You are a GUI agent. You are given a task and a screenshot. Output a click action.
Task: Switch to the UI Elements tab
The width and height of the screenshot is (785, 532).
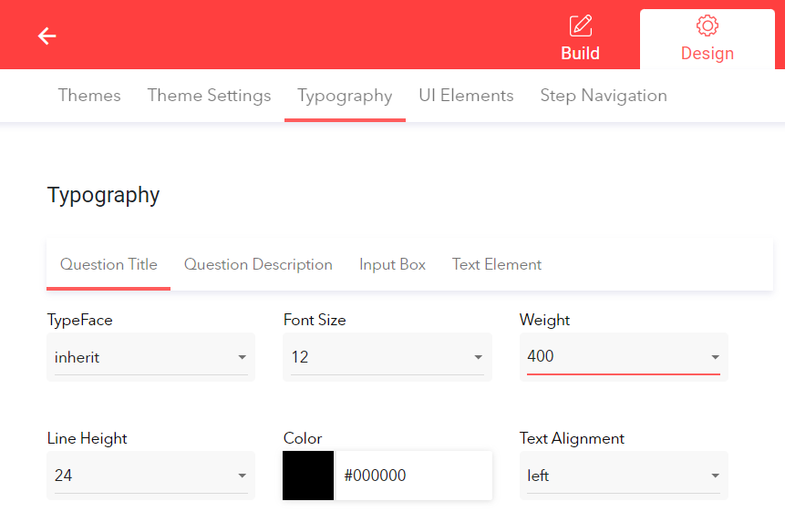coord(466,95)
